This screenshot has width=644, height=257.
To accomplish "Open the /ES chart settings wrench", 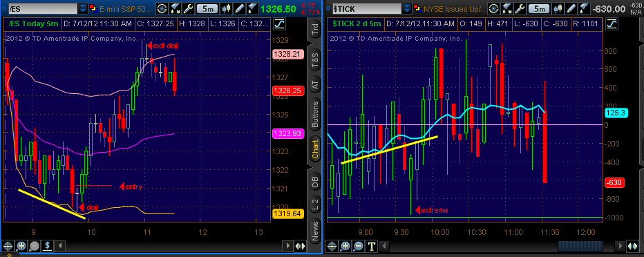I will point(188,8).
